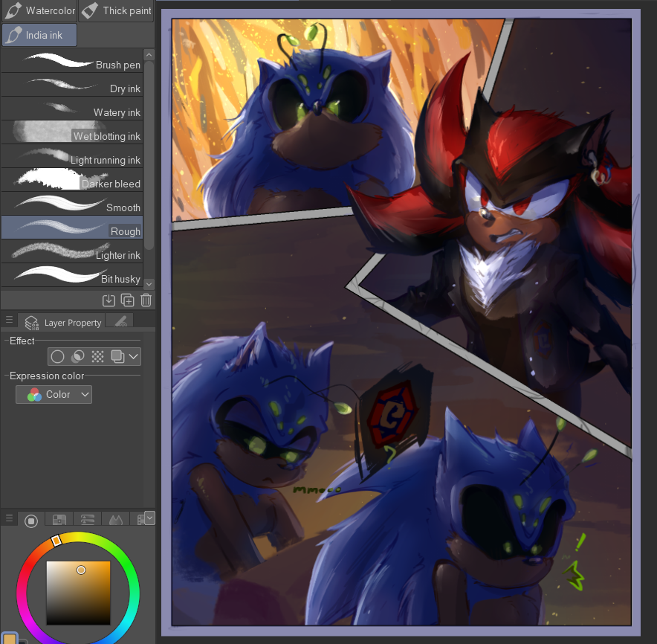Select the main drawing color swatch
Image resolution: width=657 pixels, height=644 pixels.
click(x=9, y=639)
